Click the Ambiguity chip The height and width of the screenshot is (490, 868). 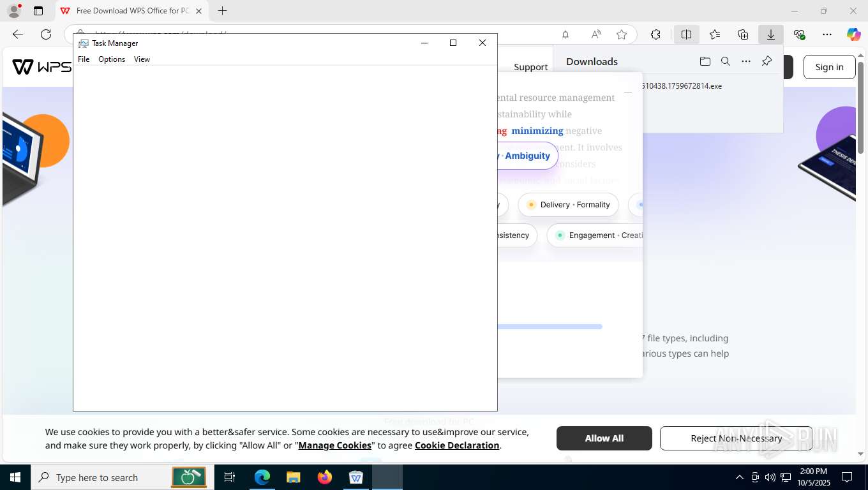pyautogui.click(x=527, y=156)
